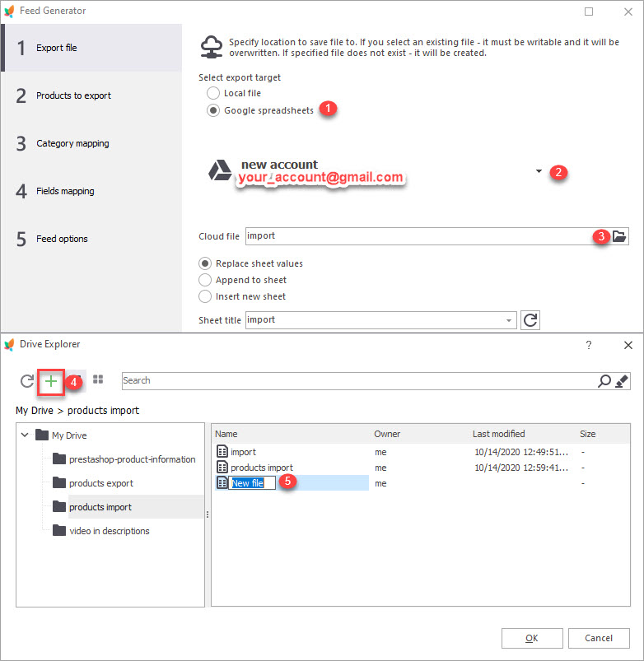Switch Drive Explorer to grid view
The height and width of the screenshot is (661, 644).
[98, 379]
